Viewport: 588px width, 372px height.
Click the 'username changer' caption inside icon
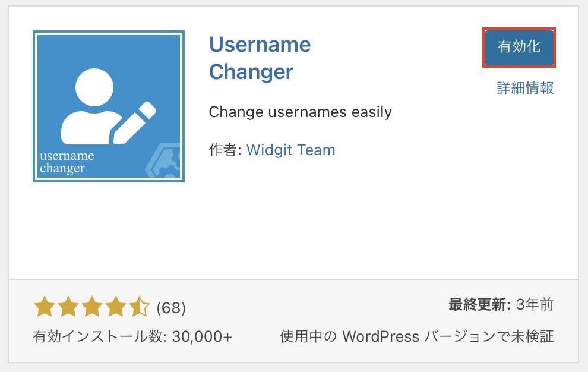(67, 162)
